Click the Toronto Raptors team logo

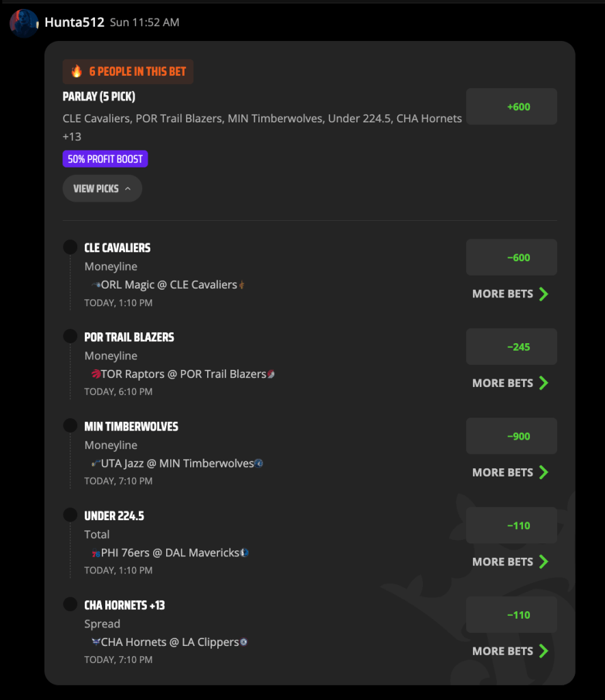96,374
